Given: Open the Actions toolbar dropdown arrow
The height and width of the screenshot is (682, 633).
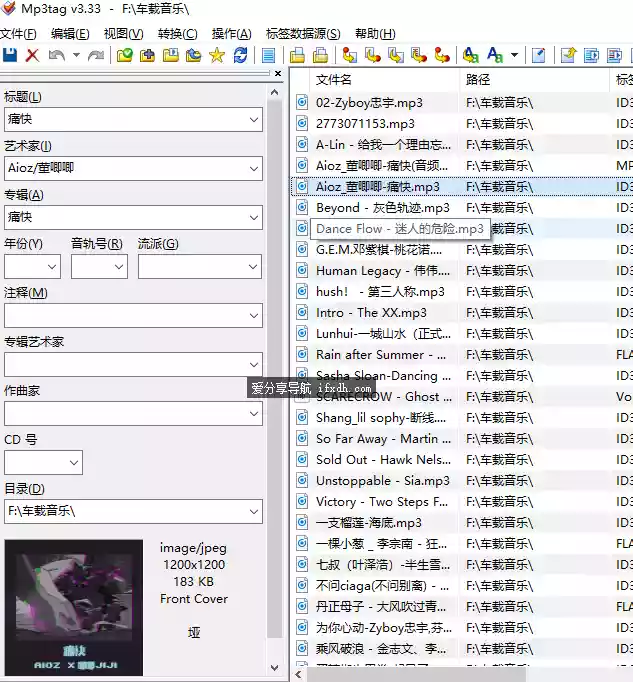Looking at the screenshot, I should pyautogui.click(x=514, y=55).
